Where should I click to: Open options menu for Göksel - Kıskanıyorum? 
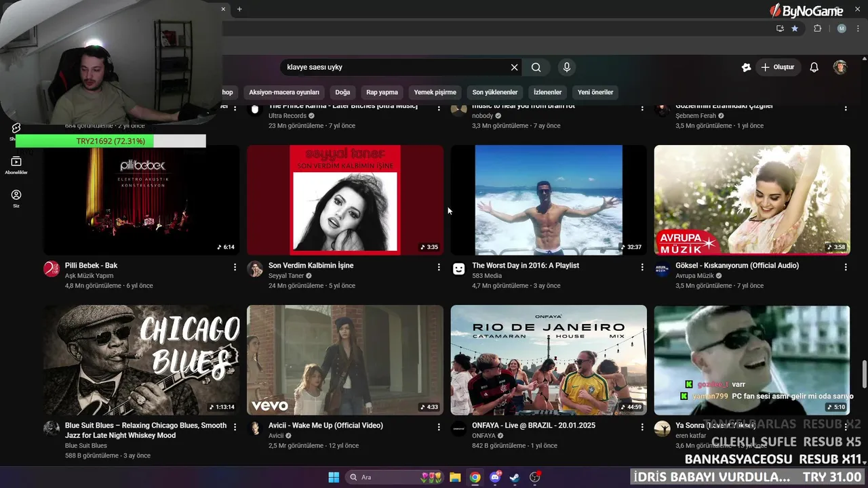coord(846,267)
